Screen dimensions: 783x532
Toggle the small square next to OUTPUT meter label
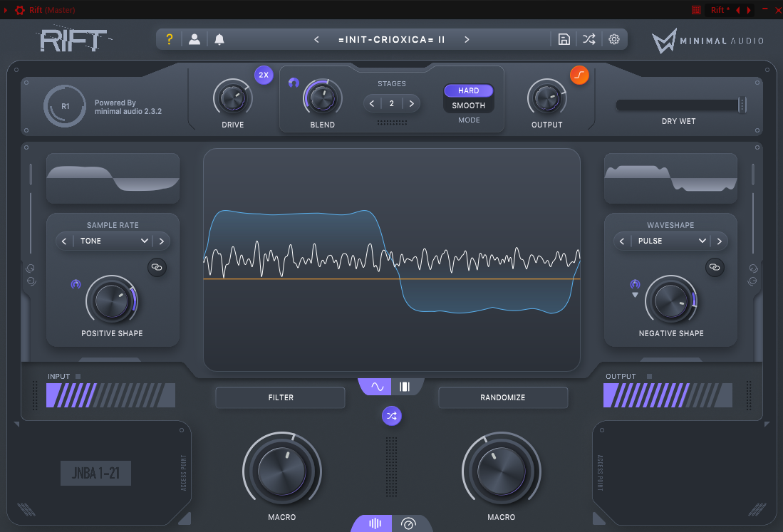(649, 376)
